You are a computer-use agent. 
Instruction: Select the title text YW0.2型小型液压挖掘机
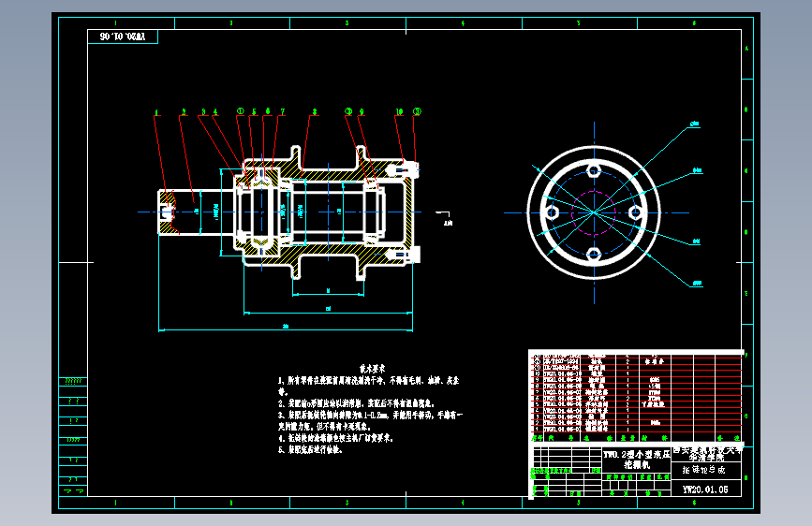(x=637, y=460)
